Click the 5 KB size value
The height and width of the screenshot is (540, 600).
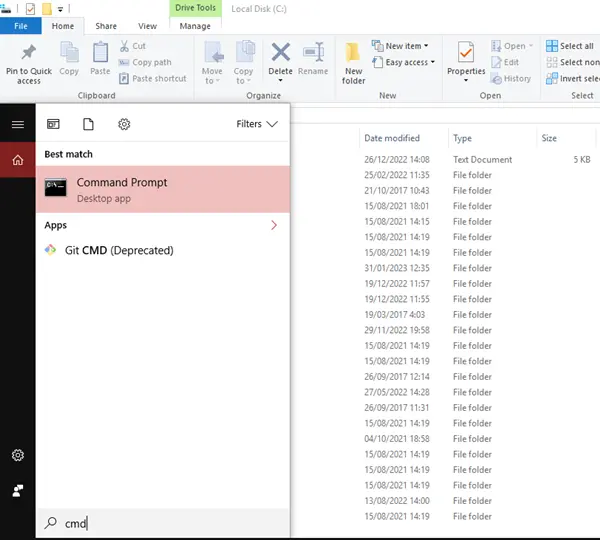coord(582,160)
